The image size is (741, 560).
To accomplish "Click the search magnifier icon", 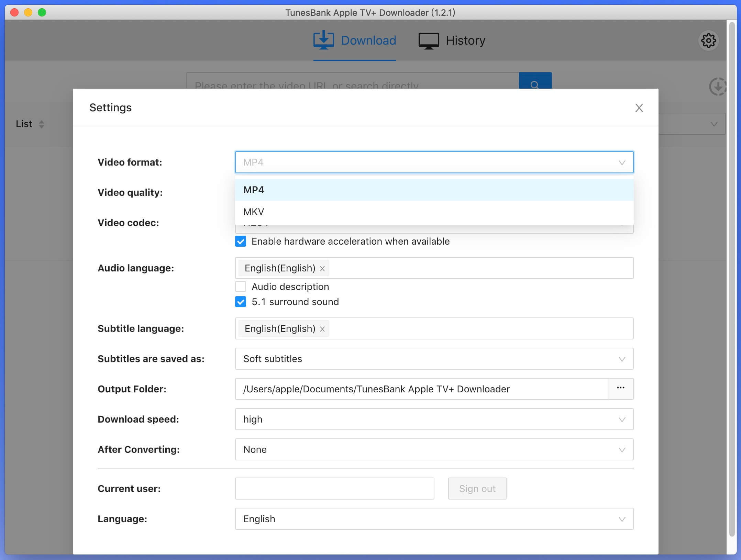I will 534,85.
